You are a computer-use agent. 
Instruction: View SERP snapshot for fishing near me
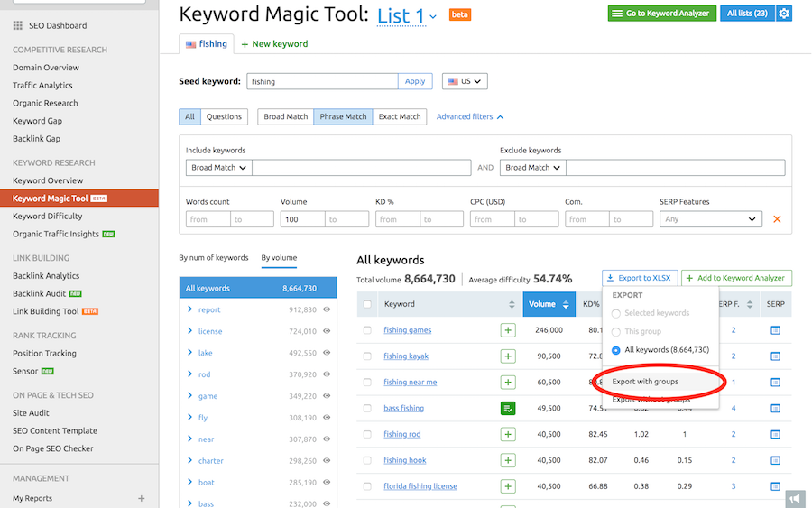(x=775, y=383)
